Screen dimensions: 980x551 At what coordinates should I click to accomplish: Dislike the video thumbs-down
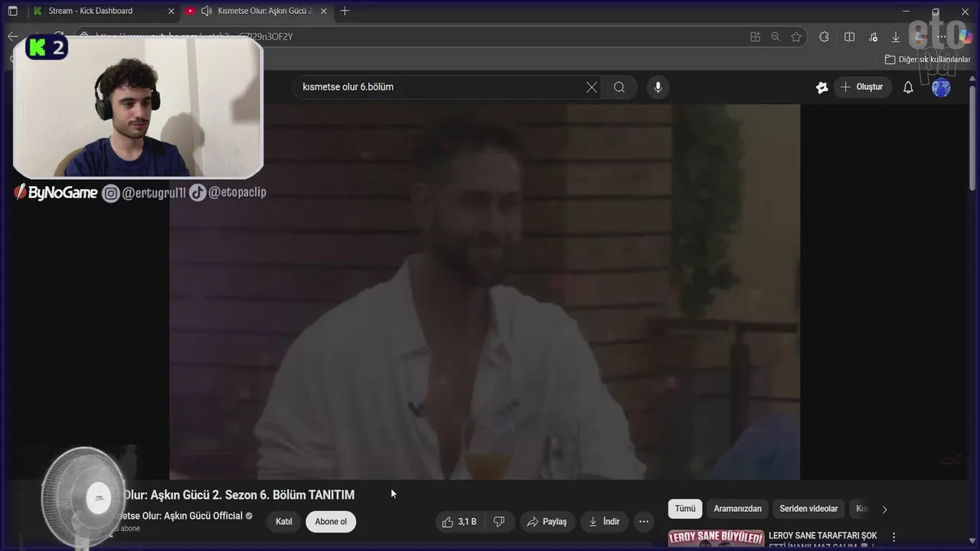499,522
